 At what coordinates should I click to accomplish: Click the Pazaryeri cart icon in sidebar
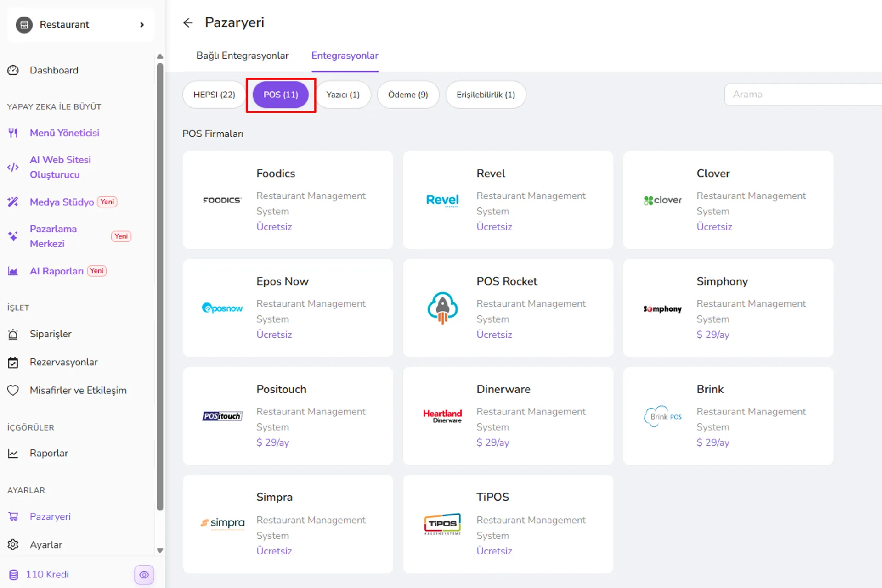pyautogui.click(x=13, y=516)
